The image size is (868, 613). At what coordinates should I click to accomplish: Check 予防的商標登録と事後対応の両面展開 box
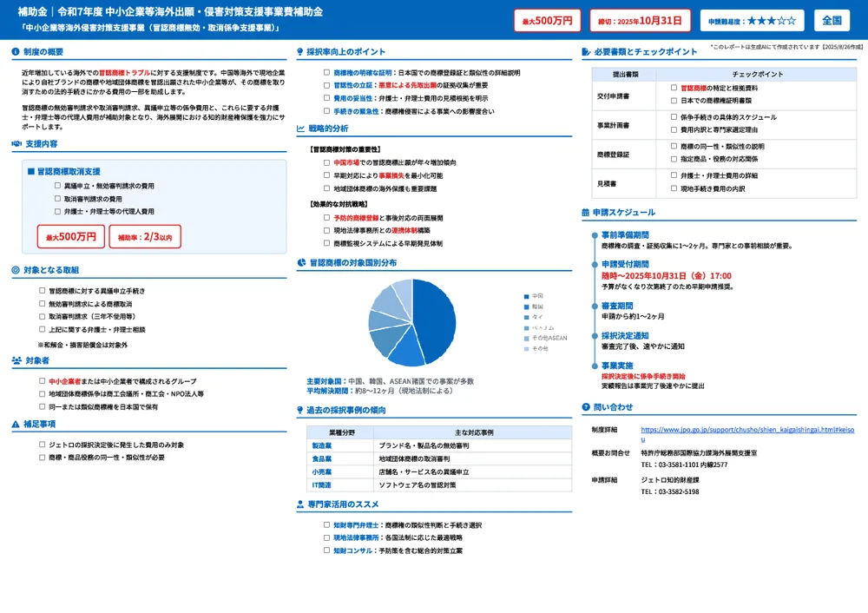coord(326,218)
